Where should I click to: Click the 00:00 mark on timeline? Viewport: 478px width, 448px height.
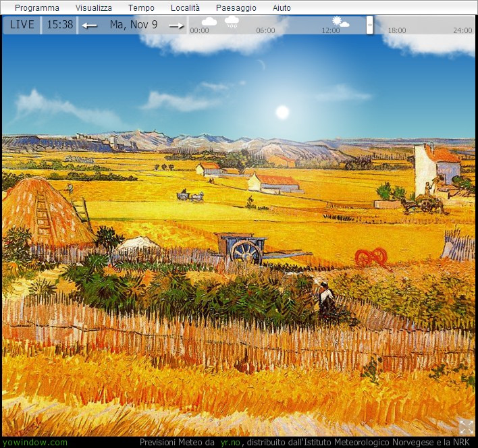click(199, 30)
